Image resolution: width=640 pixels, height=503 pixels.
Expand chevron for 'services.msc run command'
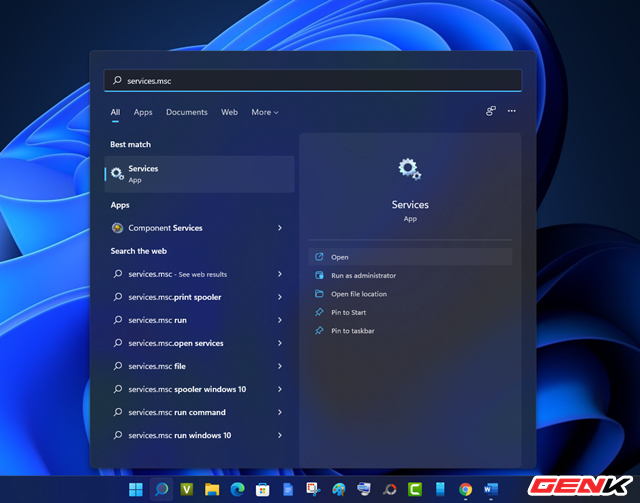[x=280, y=412]
